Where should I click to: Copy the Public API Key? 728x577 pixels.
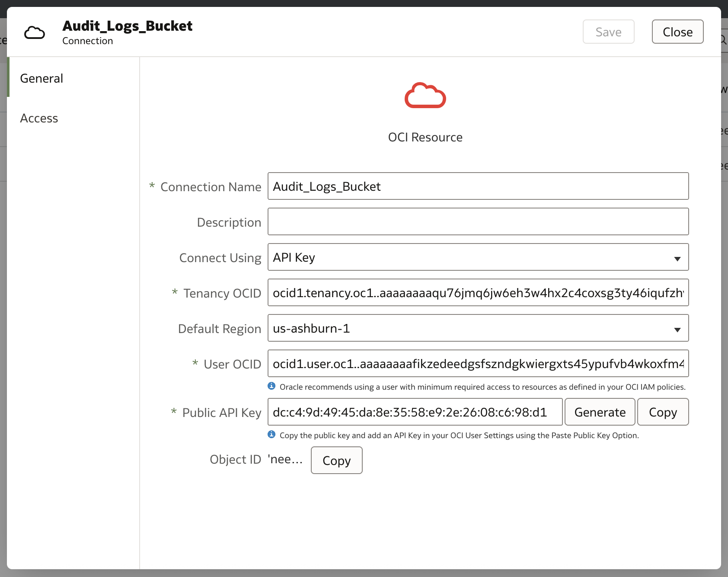(x=663, y=412)
